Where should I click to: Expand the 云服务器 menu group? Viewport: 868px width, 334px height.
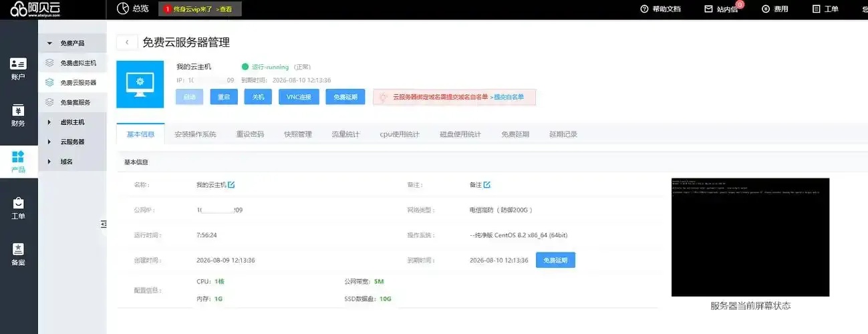click(72, 142)
